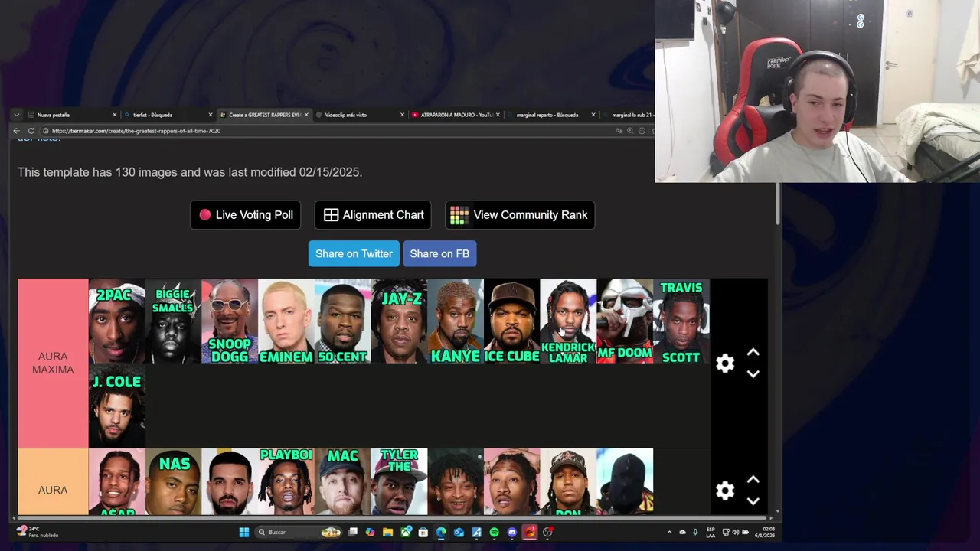Move AURA tier down with arrow

(753, 501)
